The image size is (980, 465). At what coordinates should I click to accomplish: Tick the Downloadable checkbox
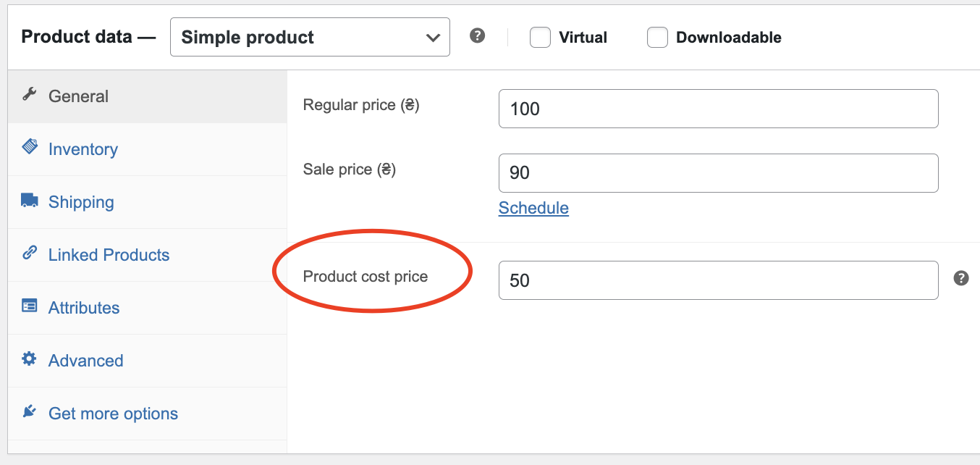point(657,38)
